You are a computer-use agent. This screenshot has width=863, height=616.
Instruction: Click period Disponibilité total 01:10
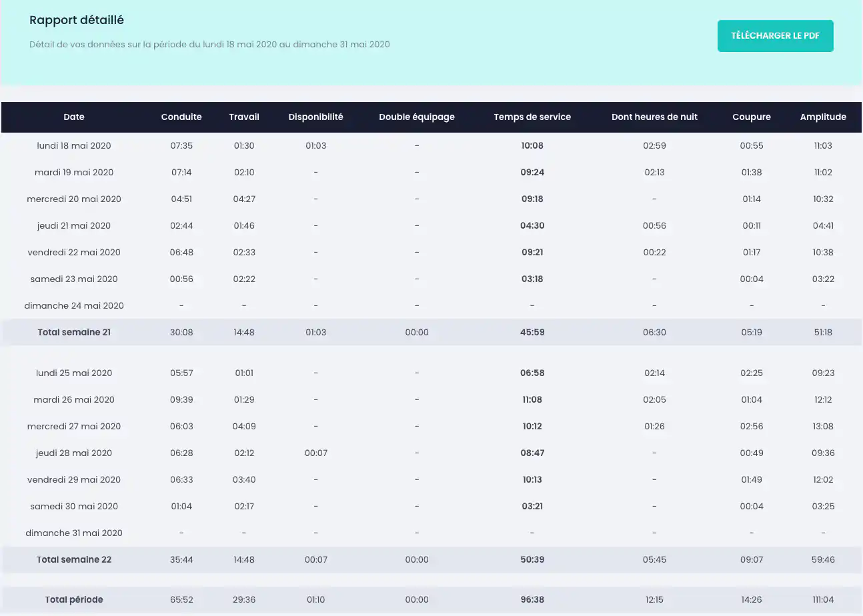316,599
